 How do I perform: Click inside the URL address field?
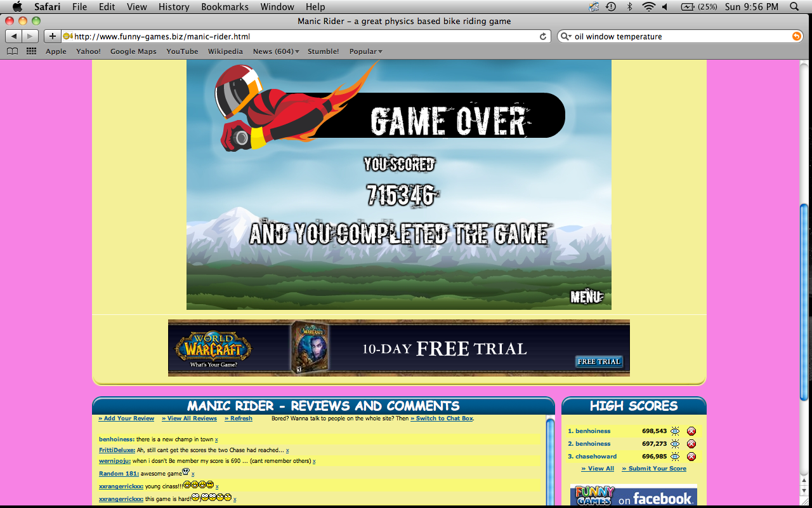click(285, 36)
